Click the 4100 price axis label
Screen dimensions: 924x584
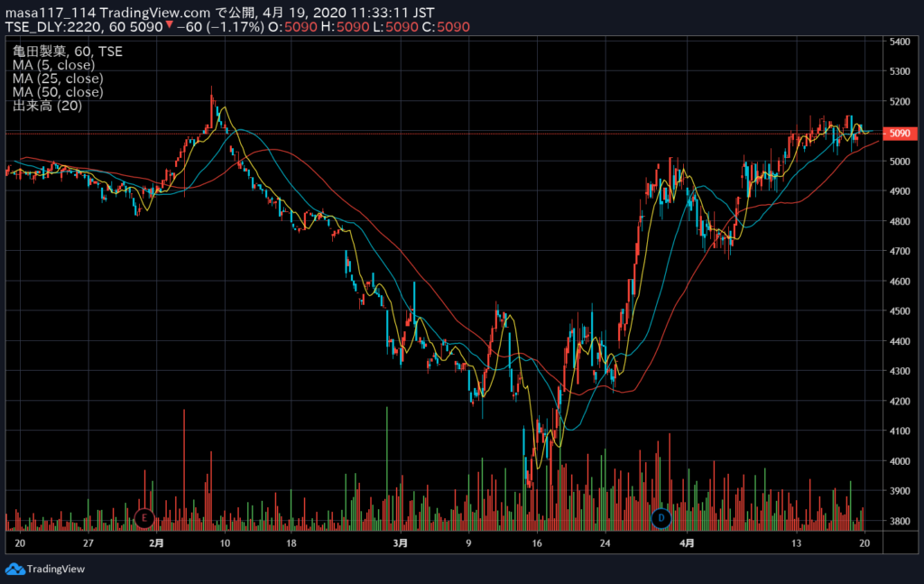tap(900, 431)
